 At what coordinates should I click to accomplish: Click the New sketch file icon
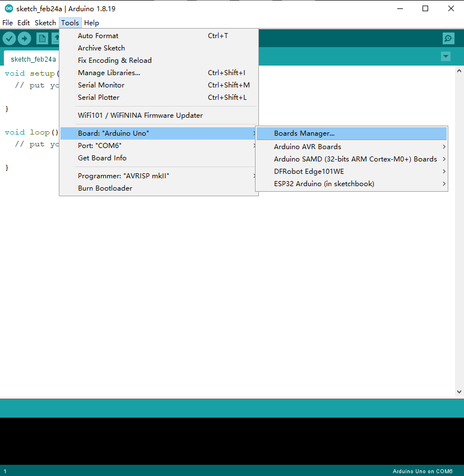(42, 39)
